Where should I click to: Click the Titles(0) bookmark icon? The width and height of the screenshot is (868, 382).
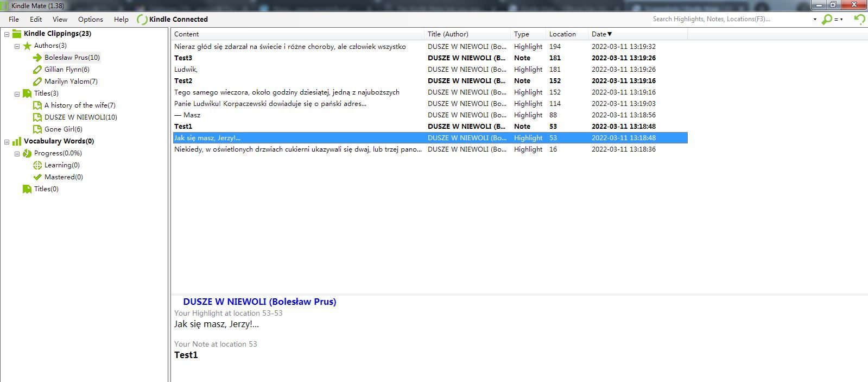[27, 189]
